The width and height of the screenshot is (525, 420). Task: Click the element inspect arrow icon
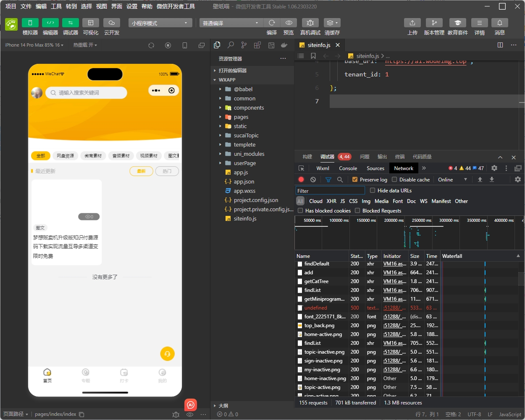[x=302, y=168]
